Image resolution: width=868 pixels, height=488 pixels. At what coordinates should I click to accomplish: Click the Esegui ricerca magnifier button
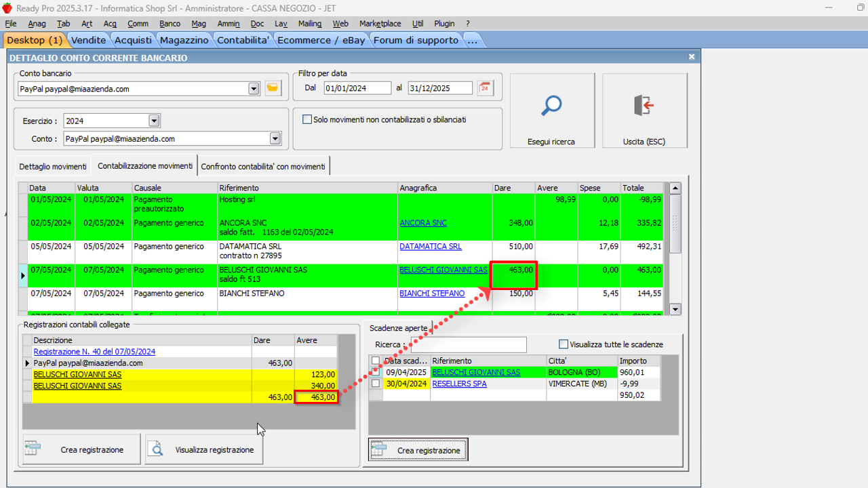[x=551, y=110]
